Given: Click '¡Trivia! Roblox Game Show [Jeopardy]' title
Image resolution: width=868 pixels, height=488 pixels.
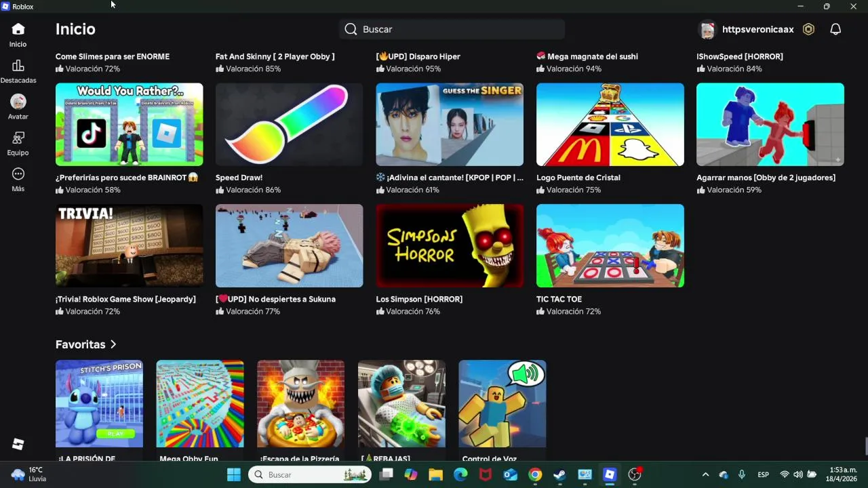Looking at the screenshot, I should tap(125, 299).
